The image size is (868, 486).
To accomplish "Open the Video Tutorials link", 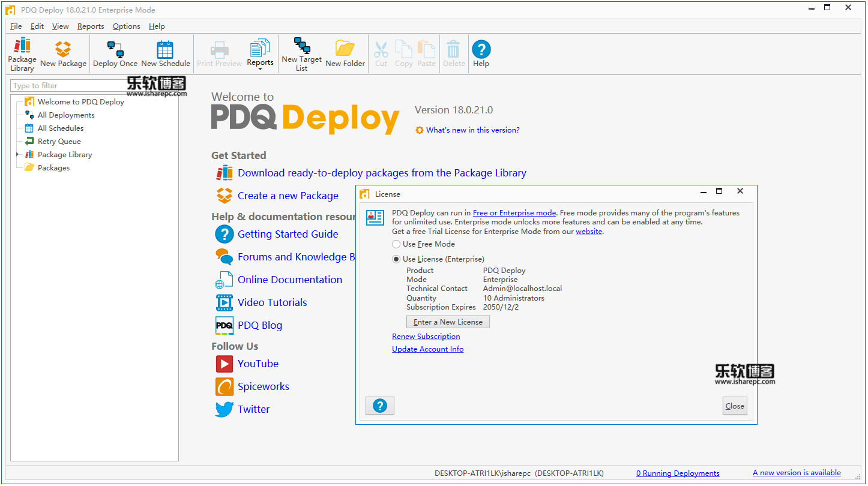I will pos(273,302).
